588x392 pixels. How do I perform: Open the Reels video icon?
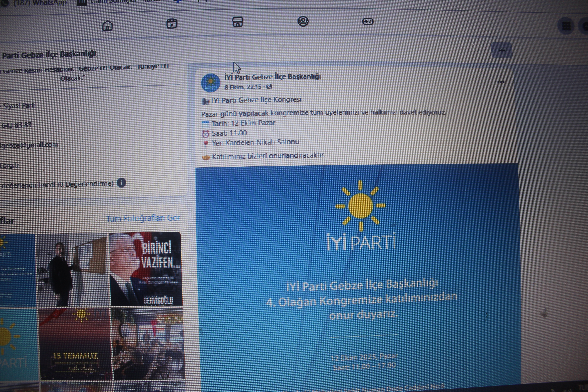(x=172, y=24)
